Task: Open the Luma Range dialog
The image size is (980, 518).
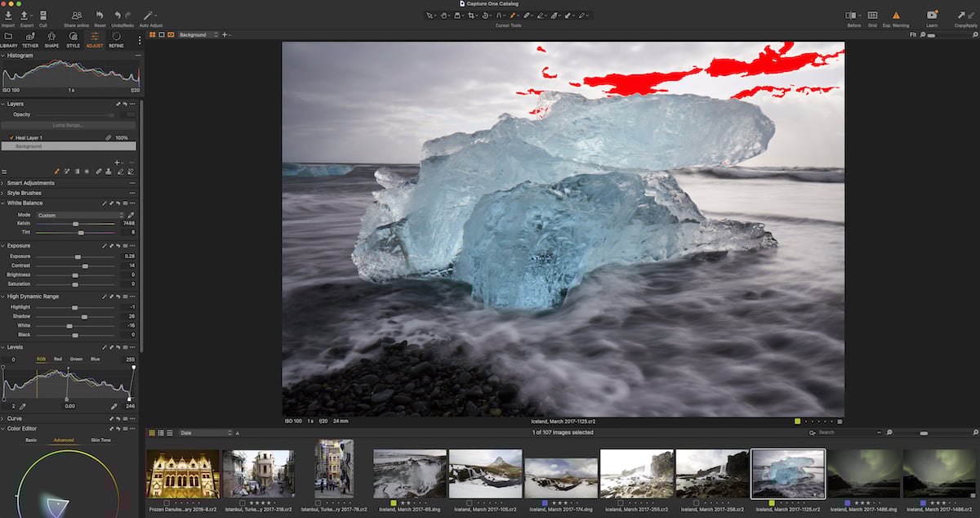Action: click(69, 125)
